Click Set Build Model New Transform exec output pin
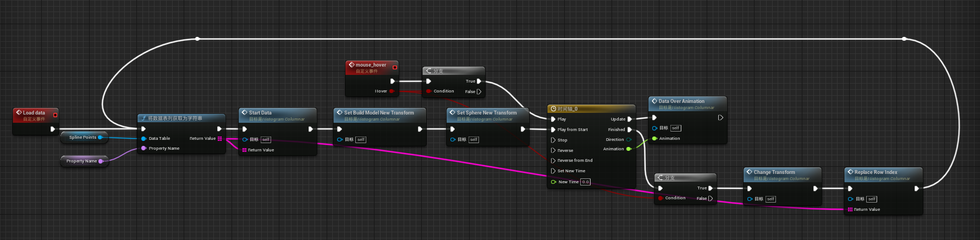The height and width of the screenshot is (240, 980). click(420, 129)
